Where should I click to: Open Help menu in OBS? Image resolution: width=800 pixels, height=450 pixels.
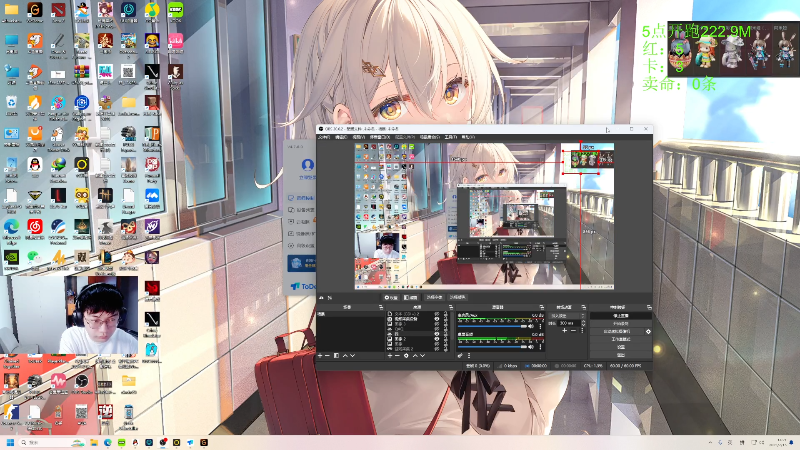[468, 137]
